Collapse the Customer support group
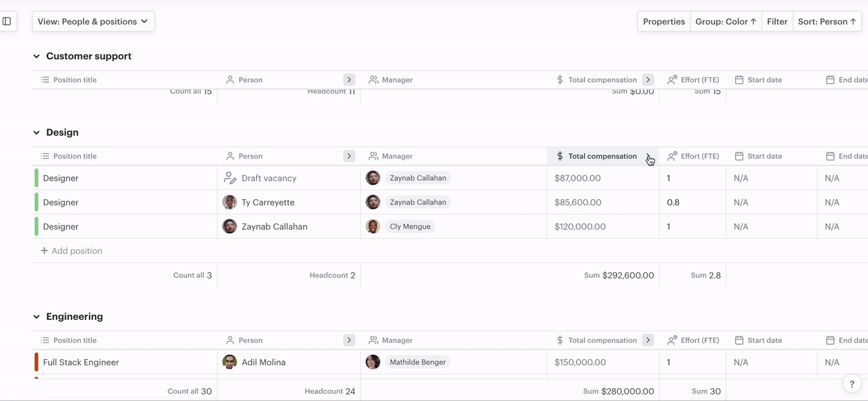Viewport: 868px width, 401px height. 37,56
